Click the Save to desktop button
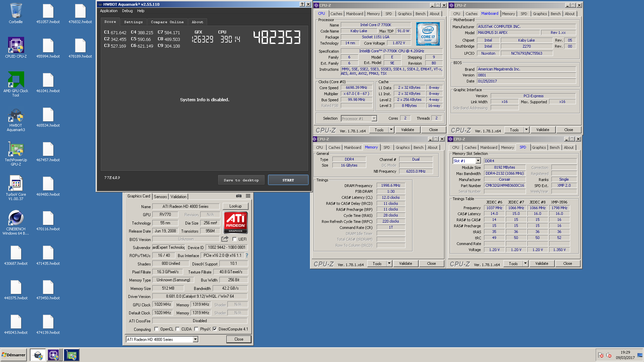The width and height of the screenshot is (644, 362). tap(241, 180)
